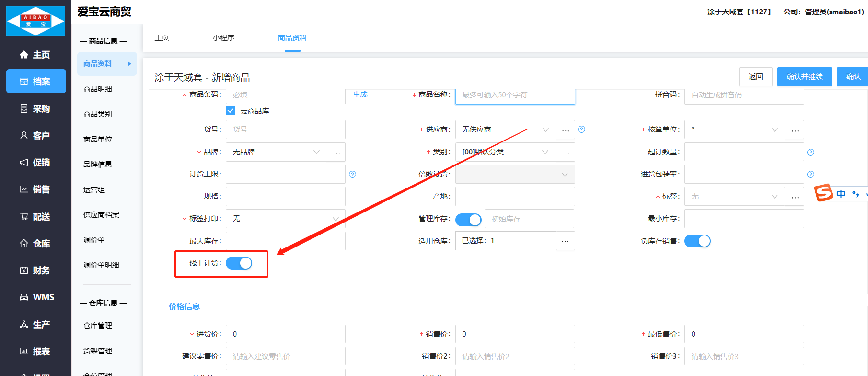Image resolution: width=868 pixels, height=376 pixels.
Task: Click the 生成 barcode link
Action: (x=360, y=94)
